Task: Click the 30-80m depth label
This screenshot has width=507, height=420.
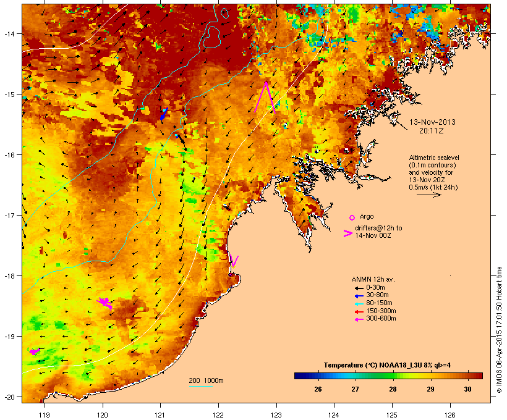Action: [377, 295]
